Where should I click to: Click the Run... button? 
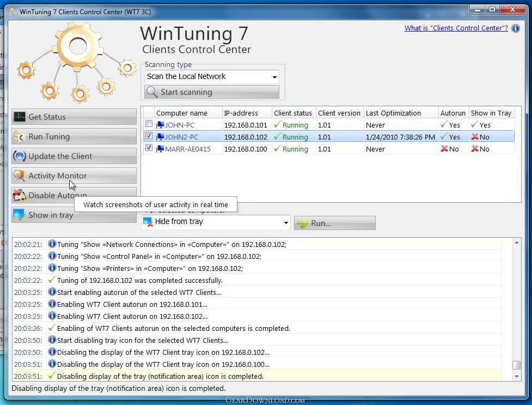(335, 223)
